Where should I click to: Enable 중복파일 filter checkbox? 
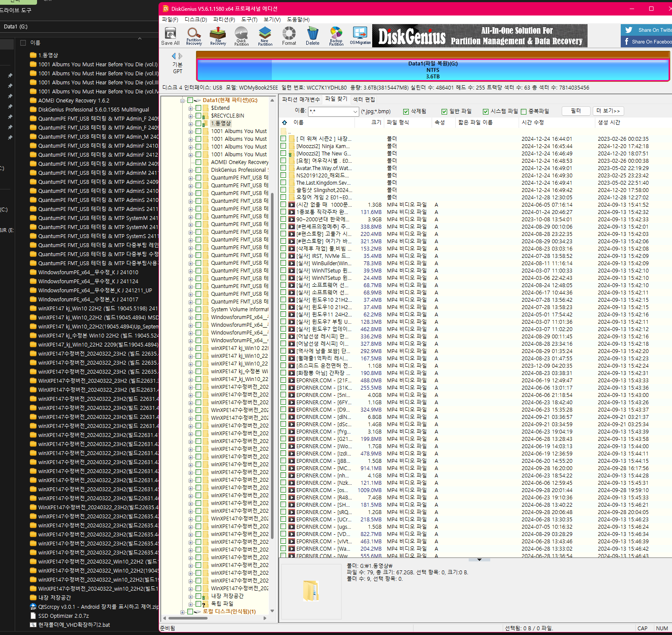[x=524, y=112]
